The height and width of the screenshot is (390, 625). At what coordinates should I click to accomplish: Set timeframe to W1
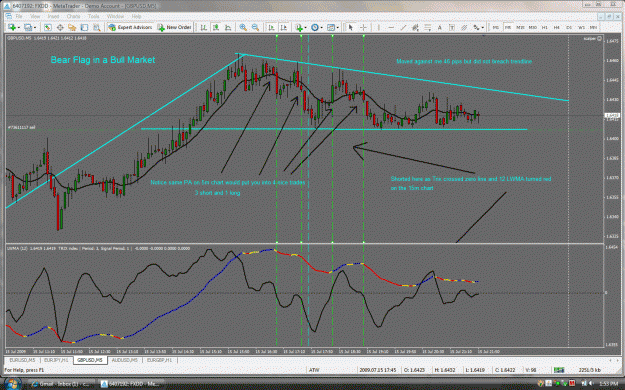point(581,27)
